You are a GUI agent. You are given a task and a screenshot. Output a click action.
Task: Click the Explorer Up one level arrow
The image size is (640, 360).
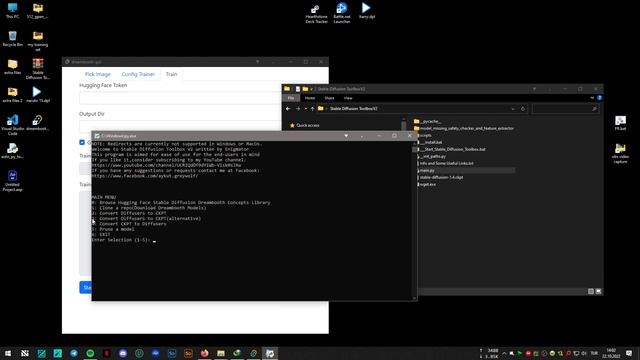point(312,109)
